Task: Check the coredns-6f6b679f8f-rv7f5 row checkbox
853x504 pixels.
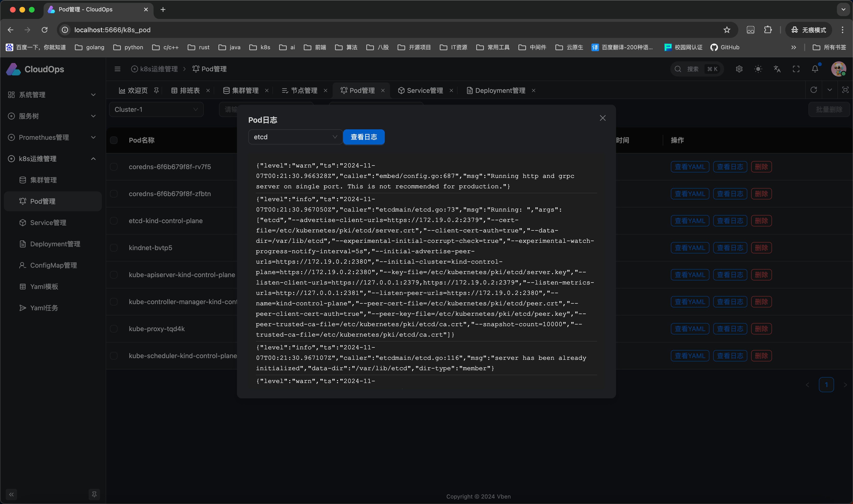Action: (114, 167)
